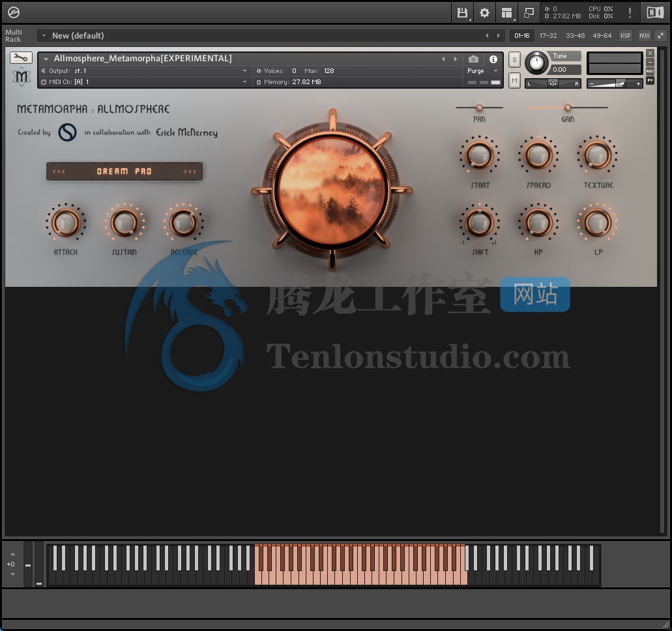
Task: Click the GAIN slider handle
Action: pyautogui.click(x=568, y=108)
